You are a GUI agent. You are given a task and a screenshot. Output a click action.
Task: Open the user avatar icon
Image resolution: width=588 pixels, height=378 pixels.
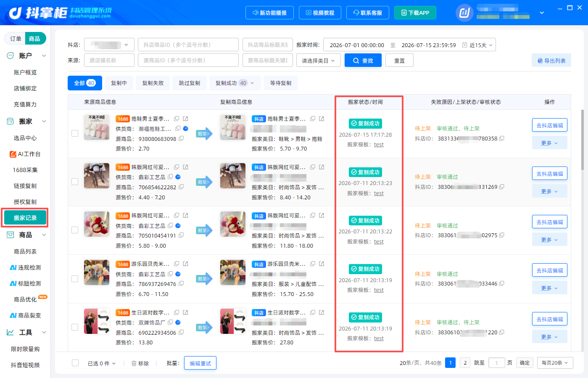[464, 13]
